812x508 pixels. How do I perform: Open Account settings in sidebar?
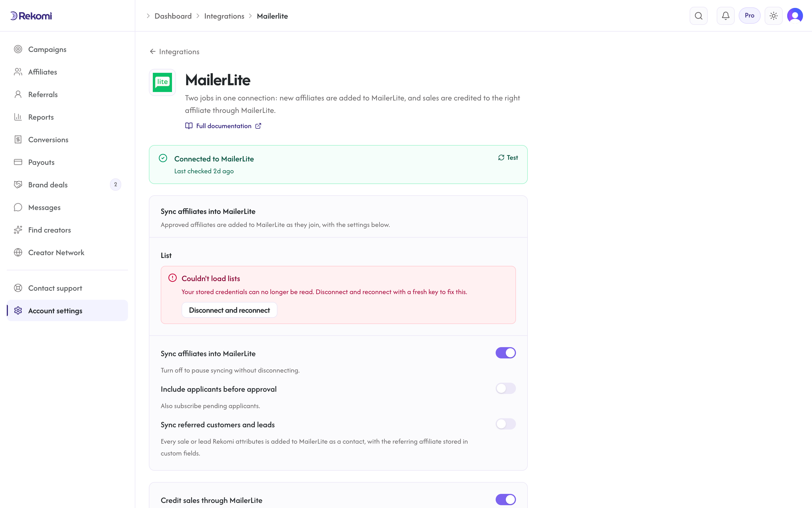tap(67, 310)
